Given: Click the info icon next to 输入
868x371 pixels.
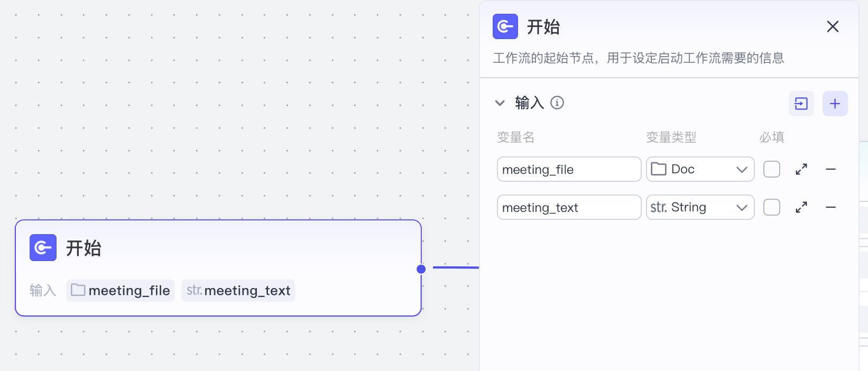Looking at the screenshot, I should [557, 103].
